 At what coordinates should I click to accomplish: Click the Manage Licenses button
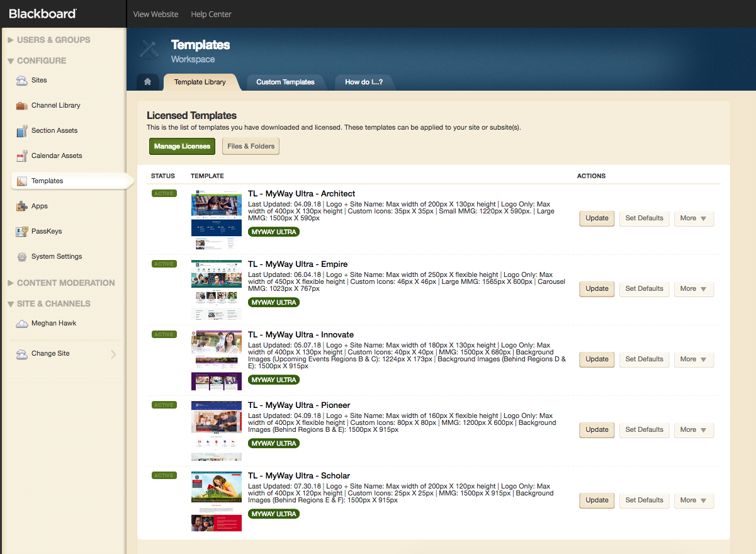182,146
